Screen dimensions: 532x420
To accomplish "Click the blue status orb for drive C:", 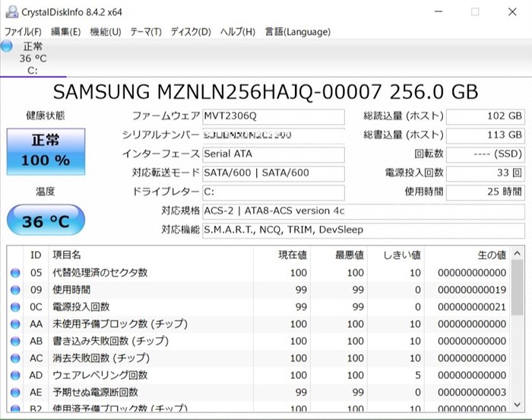I will click(6, 46).
